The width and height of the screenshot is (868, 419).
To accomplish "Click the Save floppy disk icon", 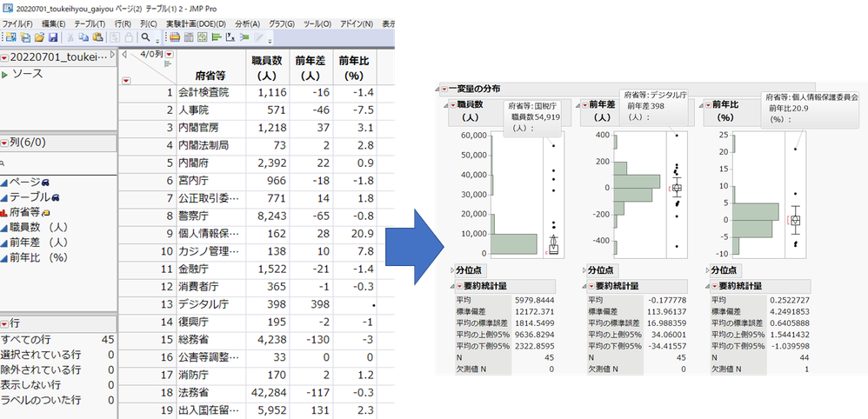I will coord(53,37).
